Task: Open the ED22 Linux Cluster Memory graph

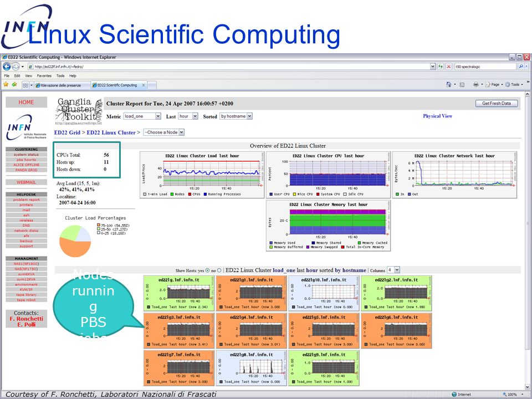Action: coord(329,226)
